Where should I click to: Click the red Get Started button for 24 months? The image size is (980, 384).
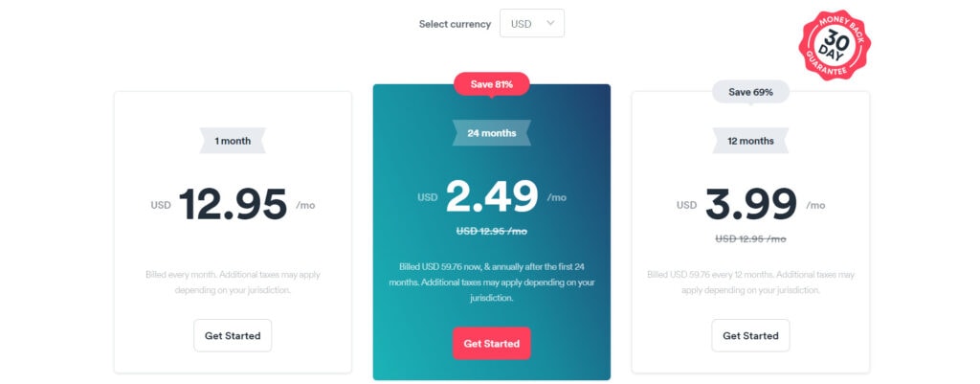[x=491, y=344]
